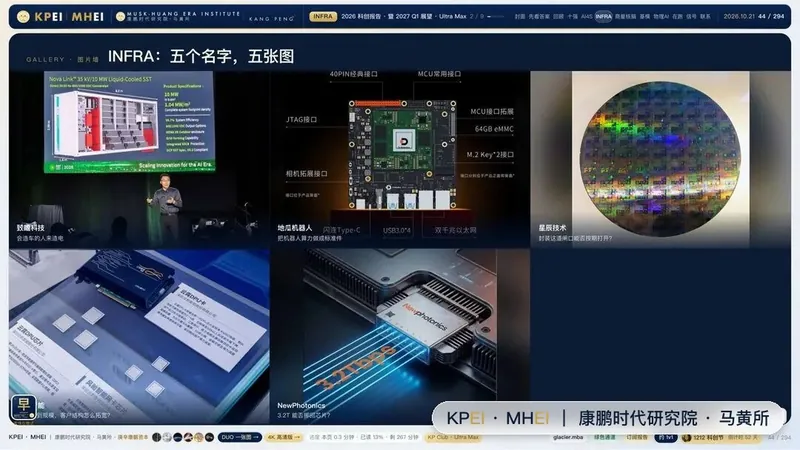Open the Nova Link liquid-cooled SST presentation photo

click(139, 159)
